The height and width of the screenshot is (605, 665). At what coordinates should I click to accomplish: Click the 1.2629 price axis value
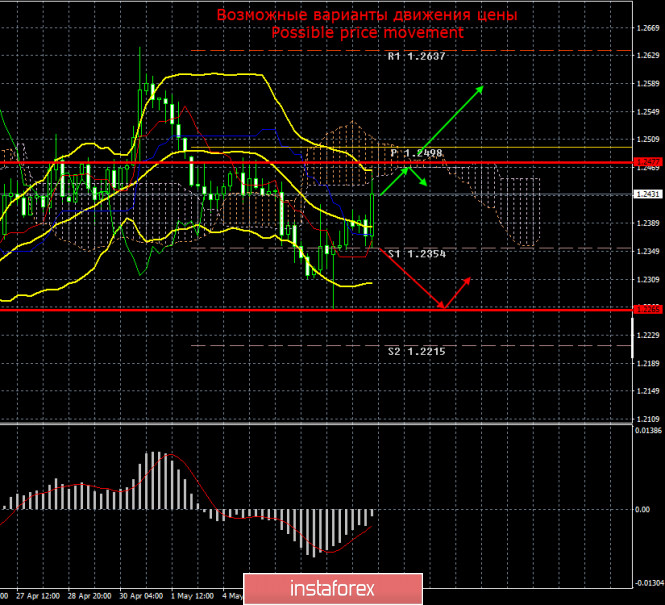[649, 56]
